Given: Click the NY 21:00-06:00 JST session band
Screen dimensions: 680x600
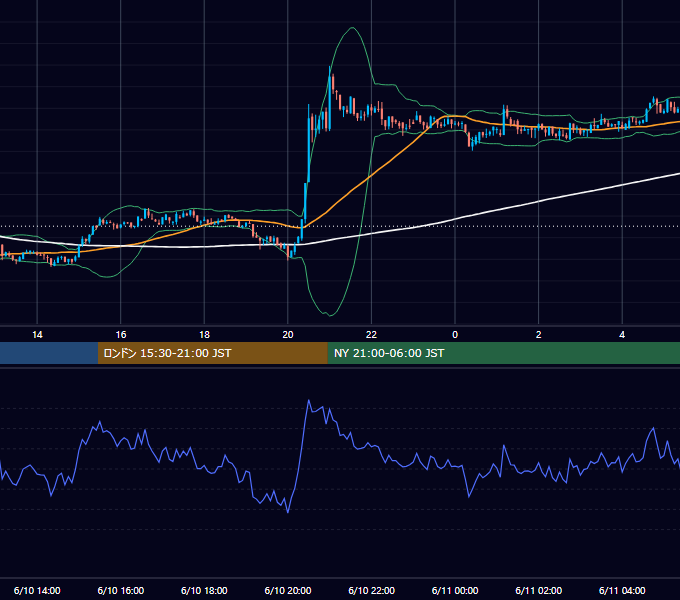Looking at the screenshot, I should point(503,353).
